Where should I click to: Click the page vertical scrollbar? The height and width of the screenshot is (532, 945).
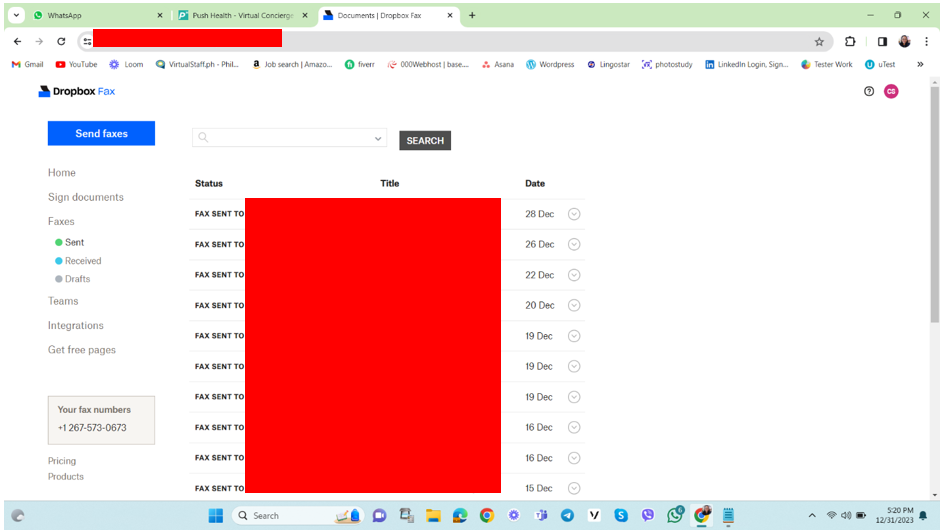point(934,205)
